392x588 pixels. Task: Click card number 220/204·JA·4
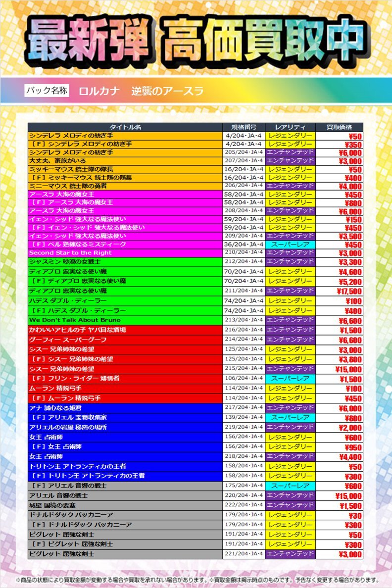click(244, 495)
